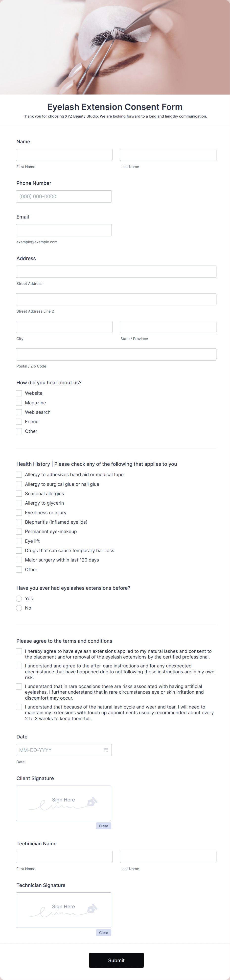This screenshot has height=980, width=230.
Task: Check the Seasonal allergies health history box
Action: [19, 493]
